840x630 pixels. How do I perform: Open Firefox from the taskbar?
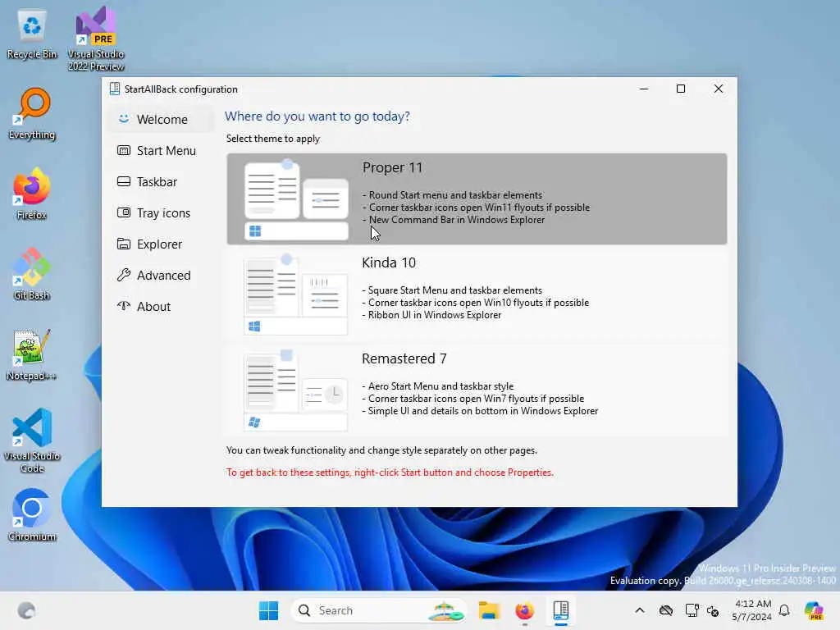tap(524, 610)
